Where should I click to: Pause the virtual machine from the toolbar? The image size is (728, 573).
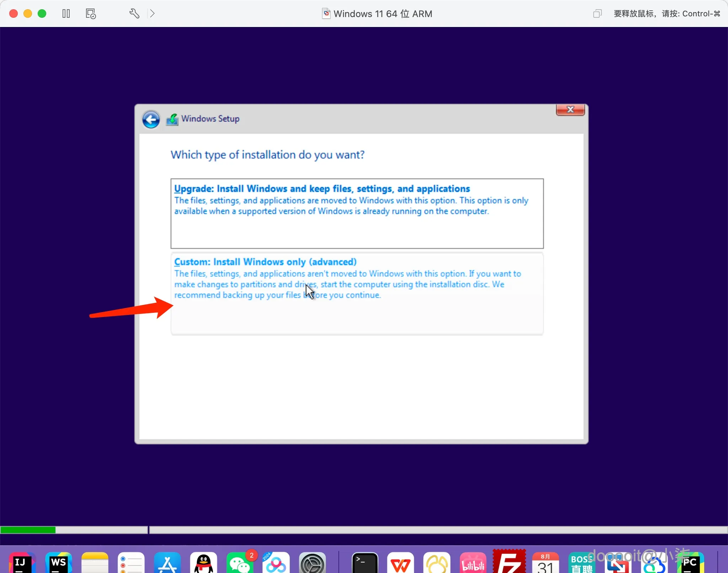pyautogui.click(x=66, y=14)
